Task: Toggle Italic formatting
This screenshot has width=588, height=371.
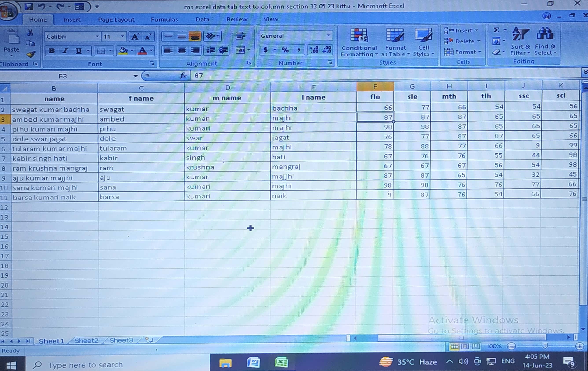Action: [x=65, y=51]
